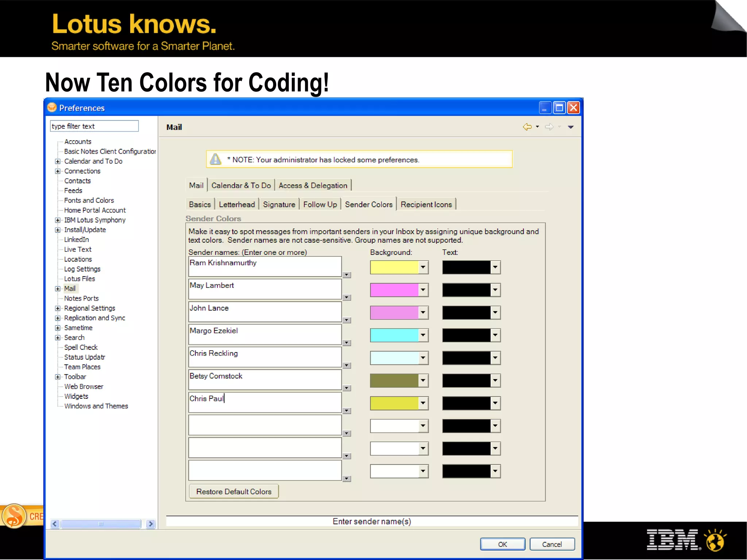Switch to the Access & Delegation tab

(313, 185)
